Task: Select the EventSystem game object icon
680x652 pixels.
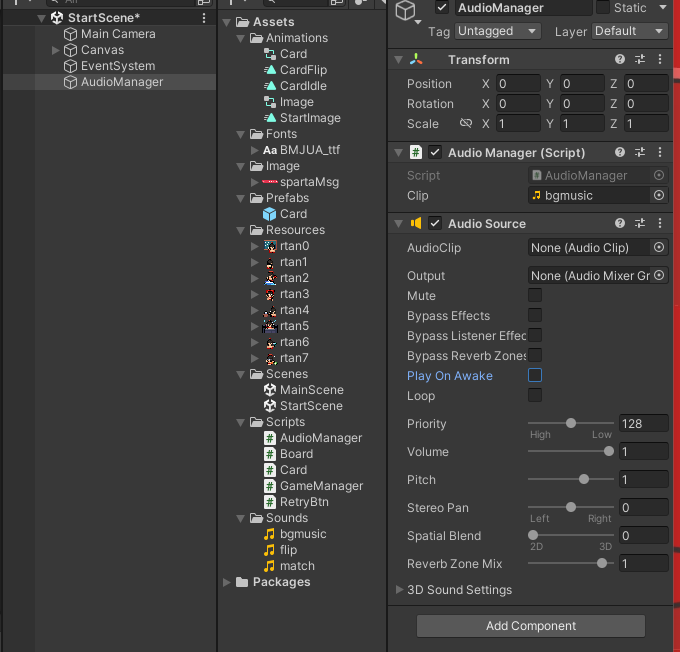Action: [x=70, y=66]
